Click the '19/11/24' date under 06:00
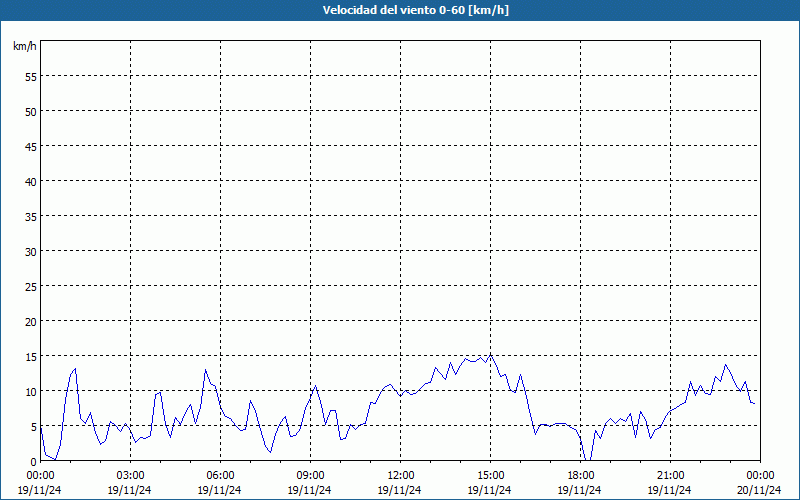800x500 pixels. pos(220,490)
